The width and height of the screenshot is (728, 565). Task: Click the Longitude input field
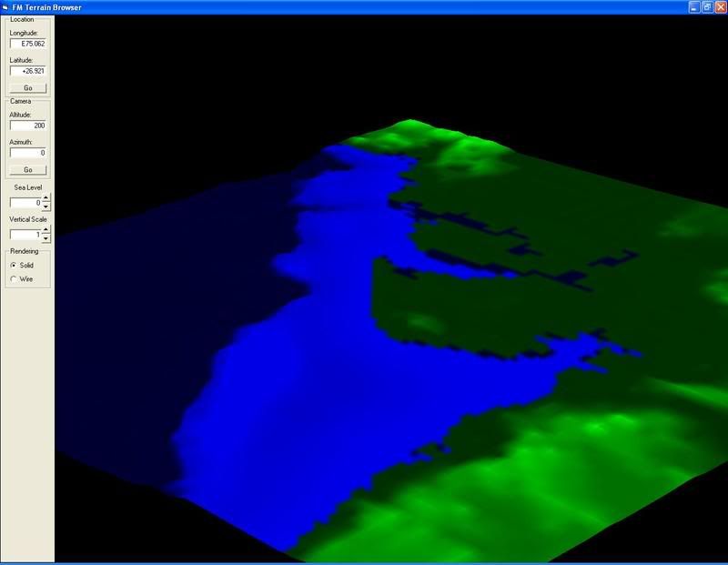click(27, 43)
